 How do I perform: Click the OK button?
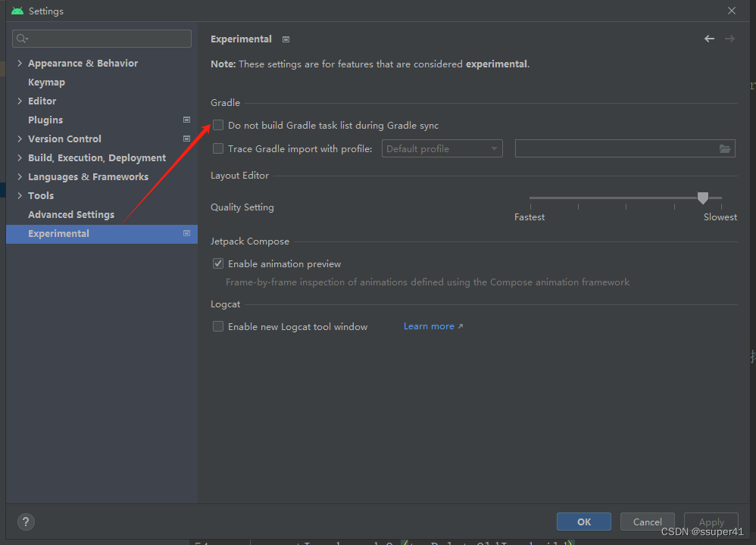(584, 522)
